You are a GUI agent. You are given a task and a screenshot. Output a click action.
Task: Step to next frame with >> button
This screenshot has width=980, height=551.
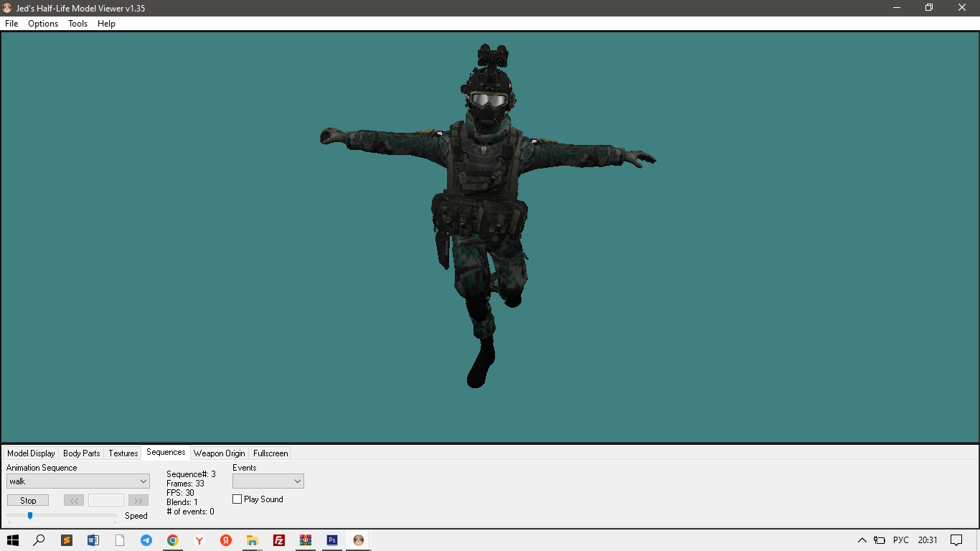(138, 501)
